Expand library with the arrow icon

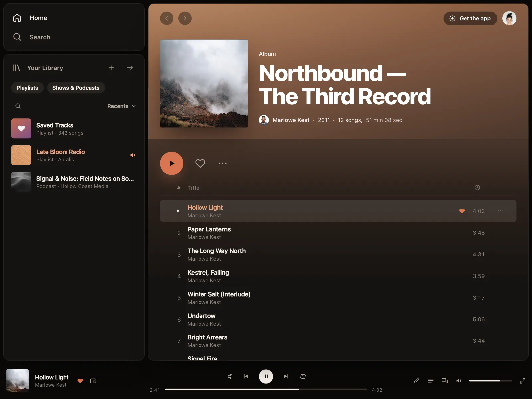coord(130,68)
